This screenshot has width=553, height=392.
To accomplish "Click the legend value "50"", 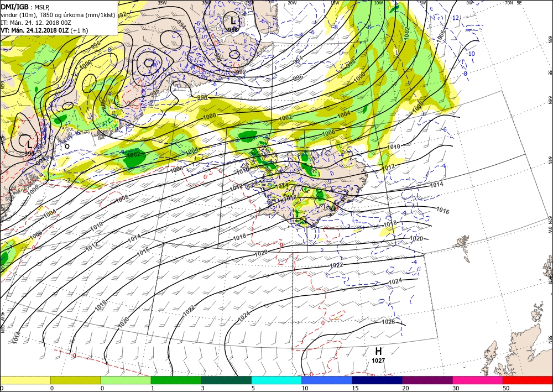I will tap(506, 388).
